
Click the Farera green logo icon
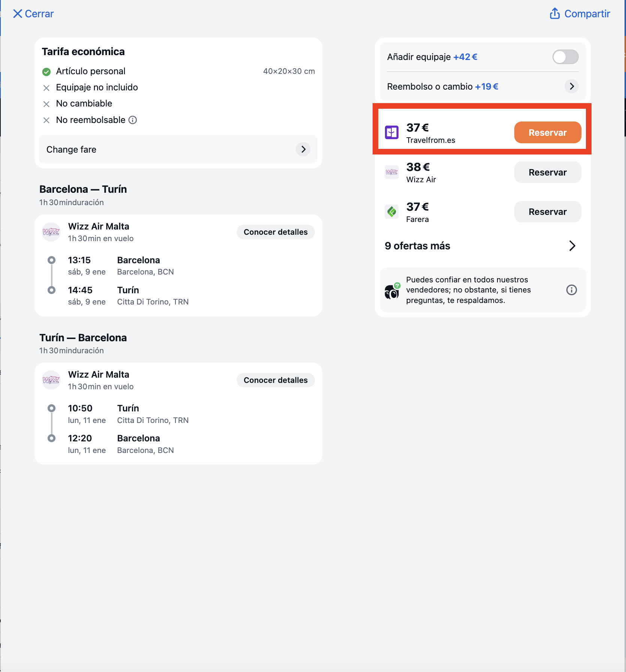[x=392, y=211]
